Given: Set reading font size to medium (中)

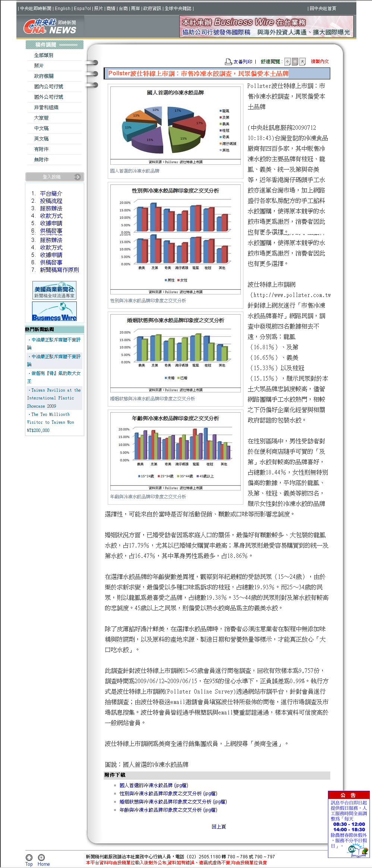Looking at the screenshot, I should 295,62.
